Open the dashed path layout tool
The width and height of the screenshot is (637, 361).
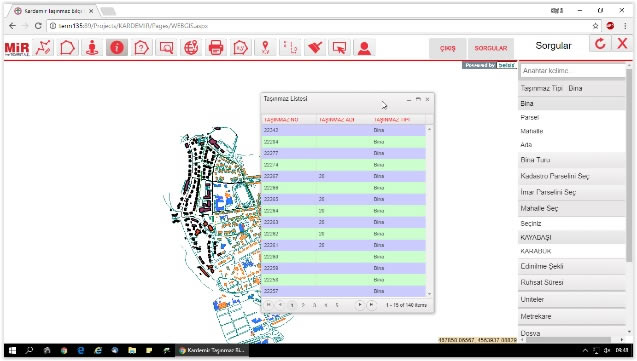click(x=290, y=48)
